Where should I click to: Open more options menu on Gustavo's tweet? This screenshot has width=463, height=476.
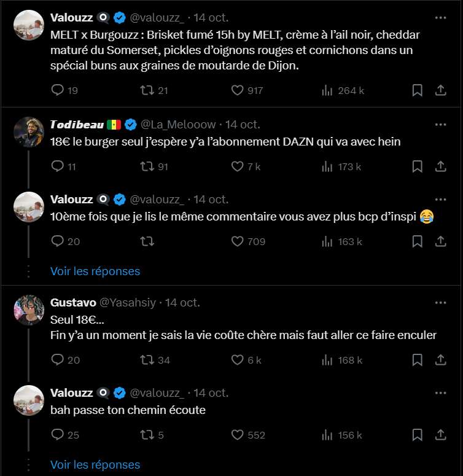coord(440,303)
